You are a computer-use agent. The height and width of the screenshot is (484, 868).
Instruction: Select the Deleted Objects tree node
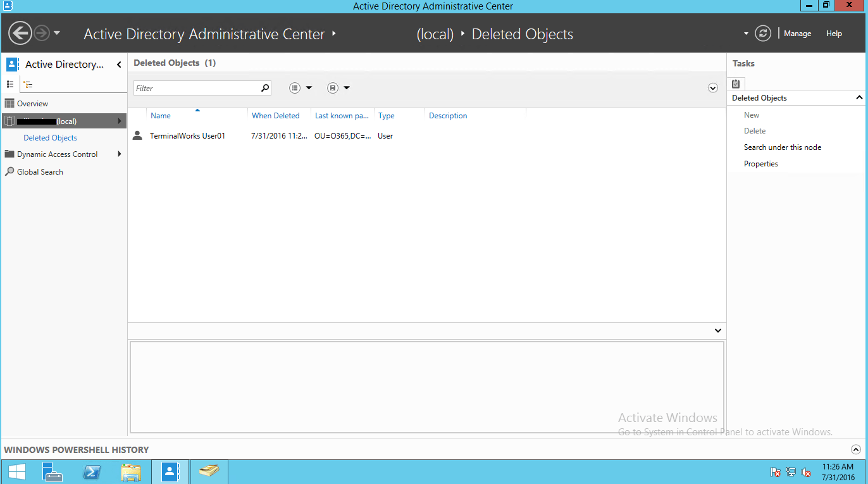50,137
